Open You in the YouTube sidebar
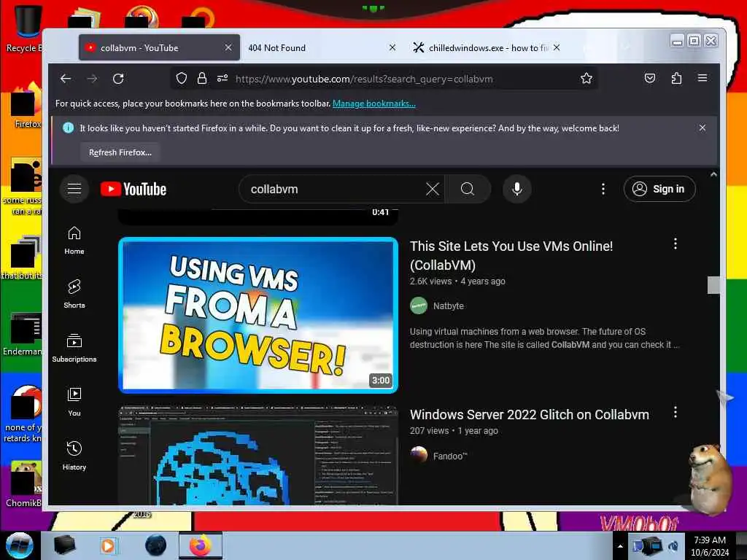Viewport: 747px width, 560px height. 74,402
